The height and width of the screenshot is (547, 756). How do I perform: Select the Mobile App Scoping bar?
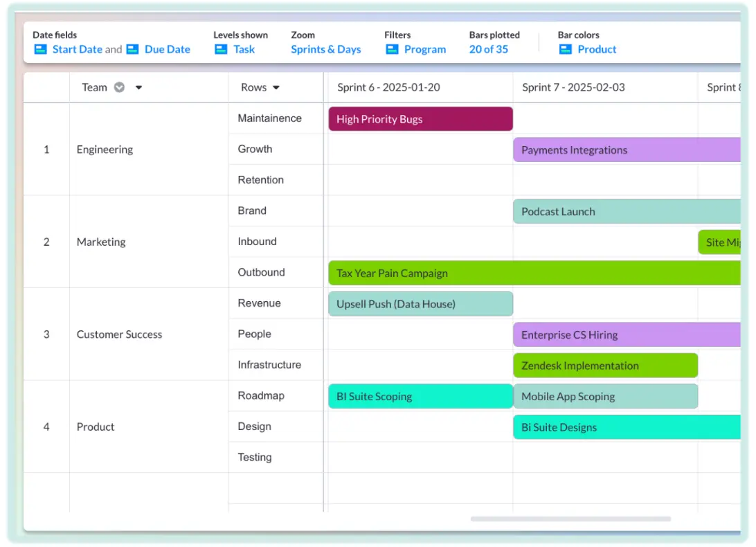click(x=606, y=397)
